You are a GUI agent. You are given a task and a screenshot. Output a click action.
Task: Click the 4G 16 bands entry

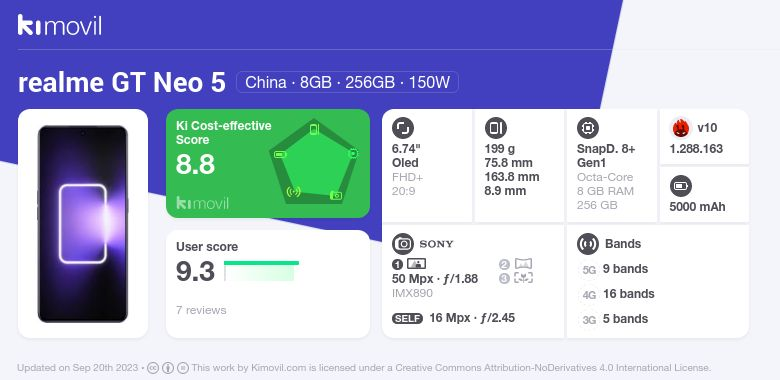click(618, 294)
